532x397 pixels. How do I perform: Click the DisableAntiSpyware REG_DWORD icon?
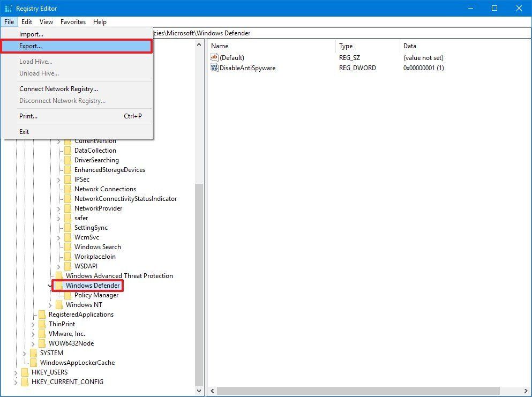pyautogui.click(x=214, y=68)
